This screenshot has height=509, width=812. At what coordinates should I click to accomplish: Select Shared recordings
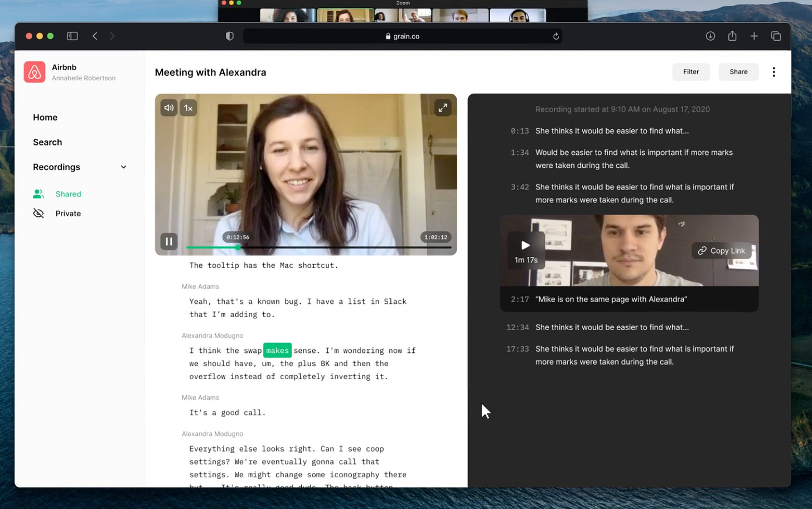point(68,194)
